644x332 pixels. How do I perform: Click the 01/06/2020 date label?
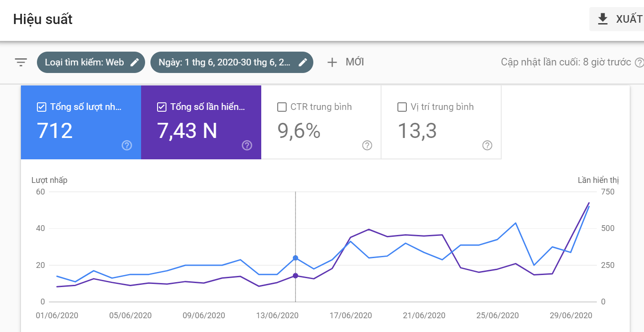click(x=57, y=316)
